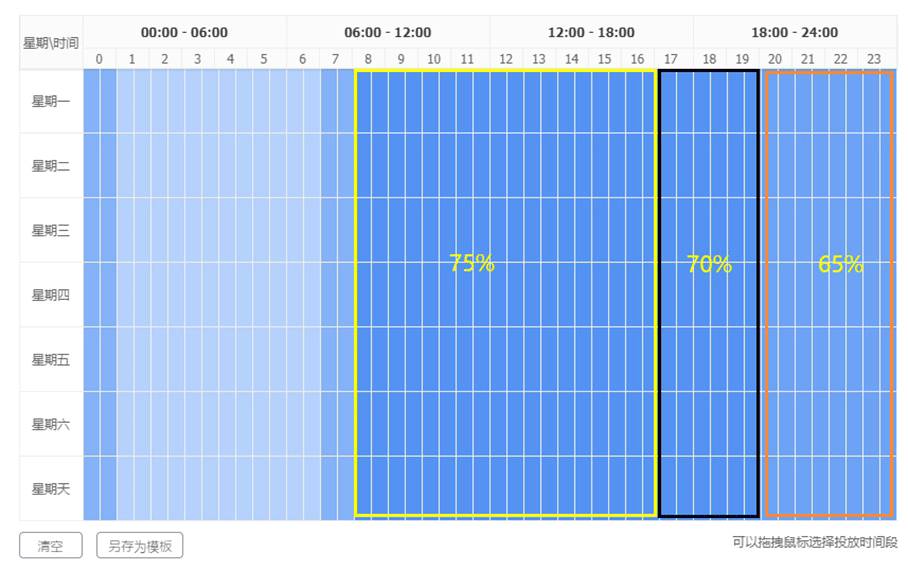Click the hour 17 column header
Image resolution: width=908 pixels, height=570 pixels.
670,59
